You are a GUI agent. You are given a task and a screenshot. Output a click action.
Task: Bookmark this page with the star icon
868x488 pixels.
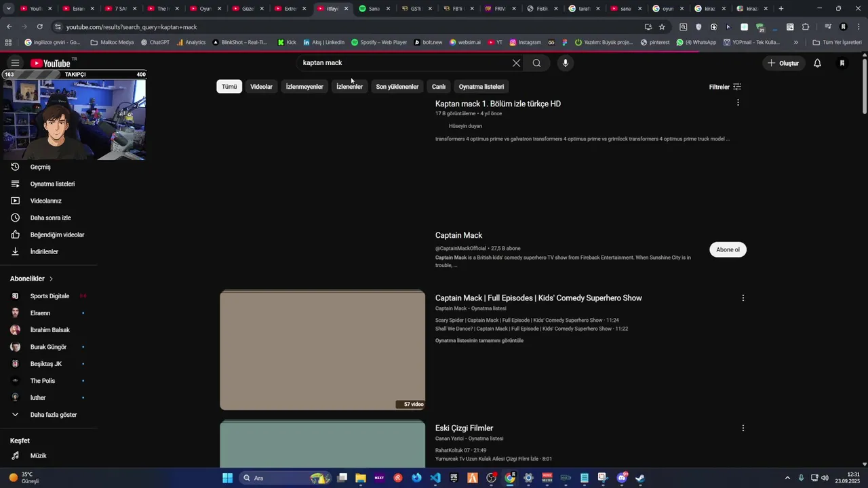click(x=662, y=27)
